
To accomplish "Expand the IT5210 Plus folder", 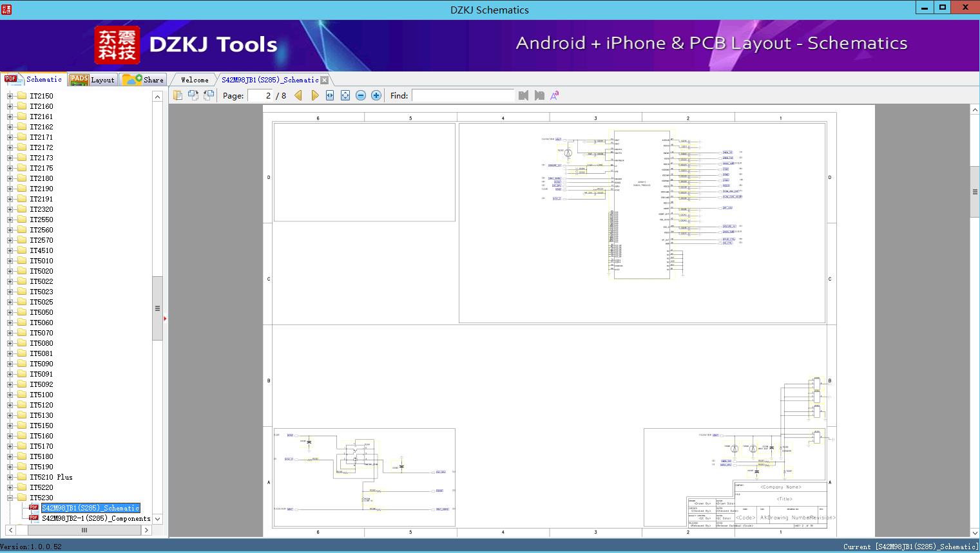I will 10,477.
